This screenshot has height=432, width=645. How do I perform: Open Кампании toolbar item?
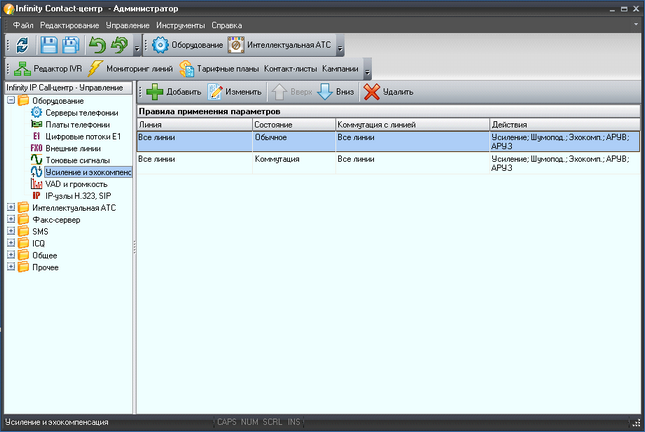(340, 69)
